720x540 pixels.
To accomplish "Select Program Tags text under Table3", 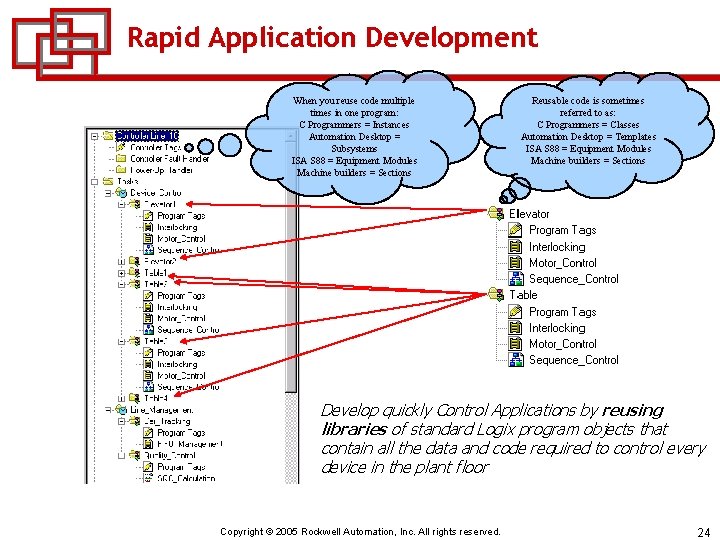I will [x=181, y=353].
